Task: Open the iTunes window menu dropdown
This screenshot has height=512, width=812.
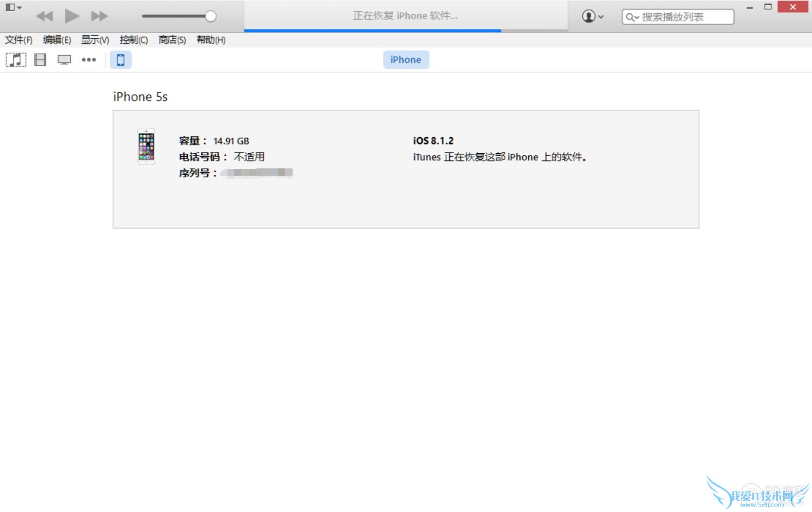Action: pyautogui.click(x=13, y=7)
